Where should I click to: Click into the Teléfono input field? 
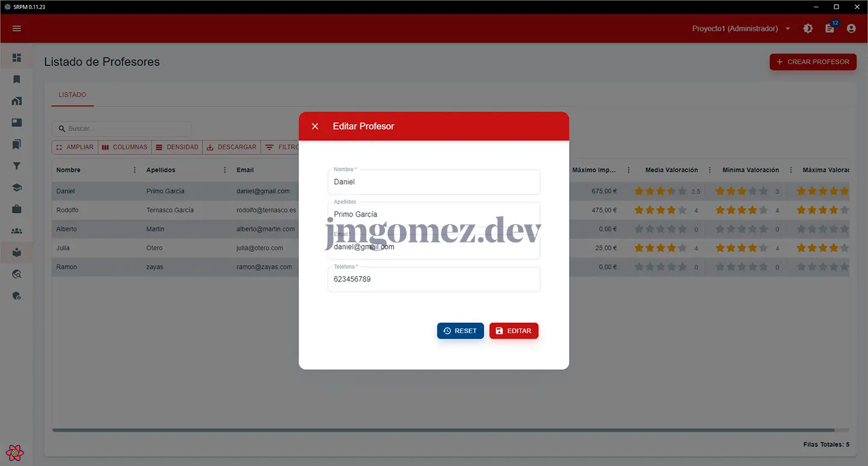click(434, 280)
